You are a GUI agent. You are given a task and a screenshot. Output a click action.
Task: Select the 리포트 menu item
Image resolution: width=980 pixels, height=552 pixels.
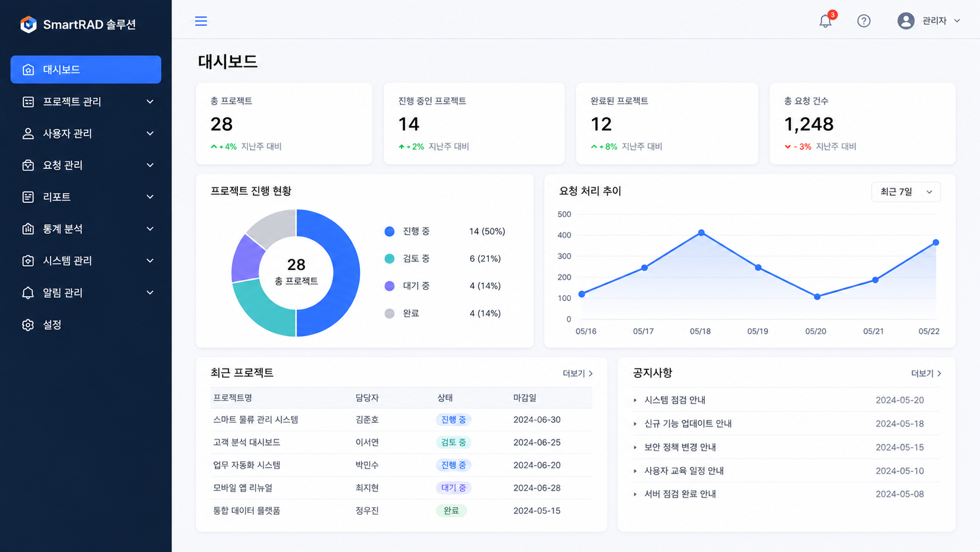pos(86,197)
